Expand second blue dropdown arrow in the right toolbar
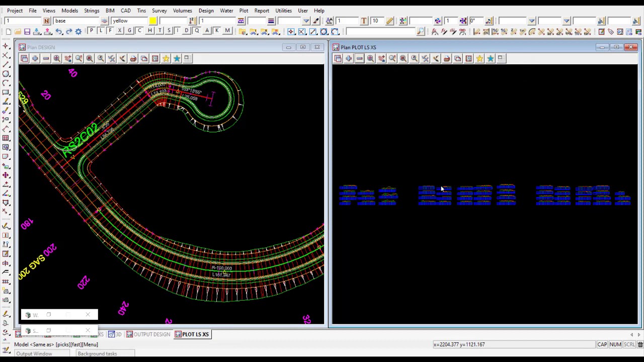The height and width of the screenshot is (362, 644). (567, 21)
